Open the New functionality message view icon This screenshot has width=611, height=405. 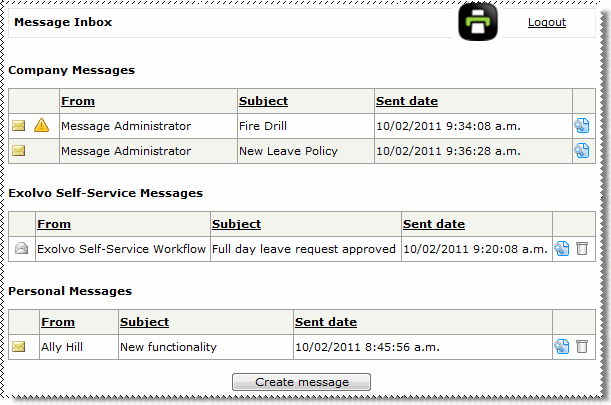[562, 347]
